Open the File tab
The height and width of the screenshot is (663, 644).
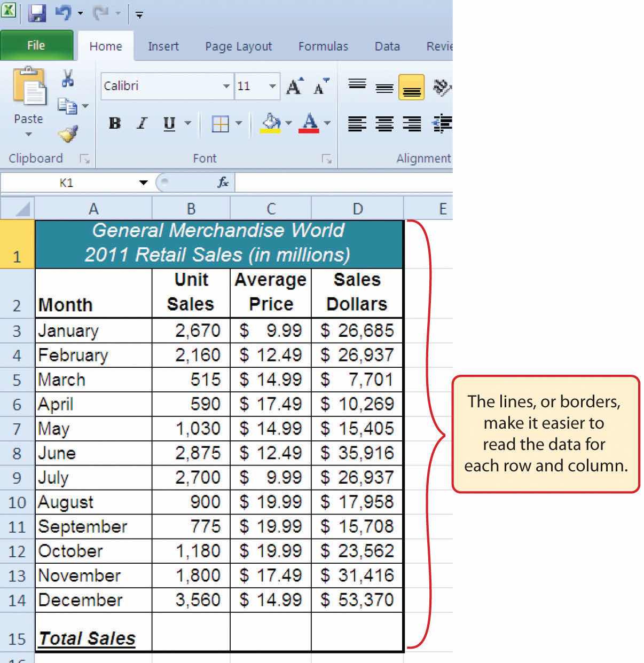(36, 46)
